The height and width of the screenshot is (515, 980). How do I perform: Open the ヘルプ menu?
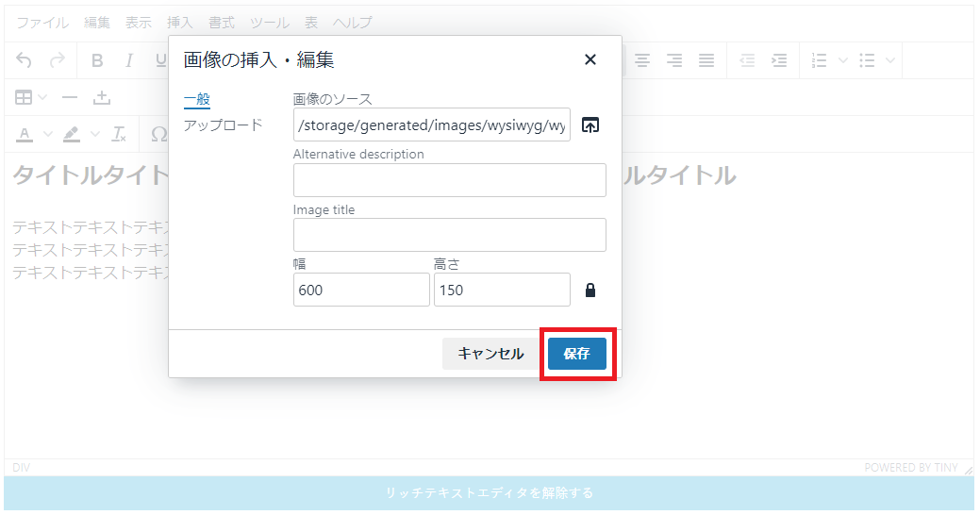[353, 24]
